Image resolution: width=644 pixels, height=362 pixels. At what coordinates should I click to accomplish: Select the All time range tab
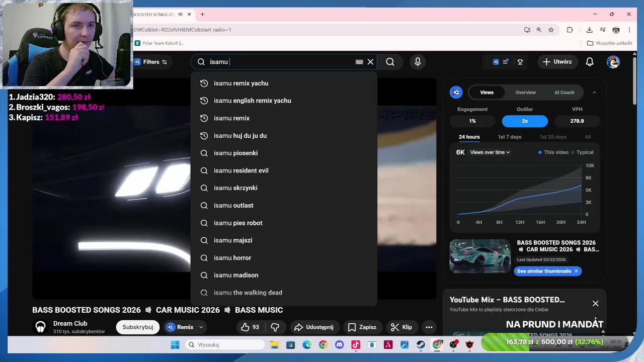point(588,137)
